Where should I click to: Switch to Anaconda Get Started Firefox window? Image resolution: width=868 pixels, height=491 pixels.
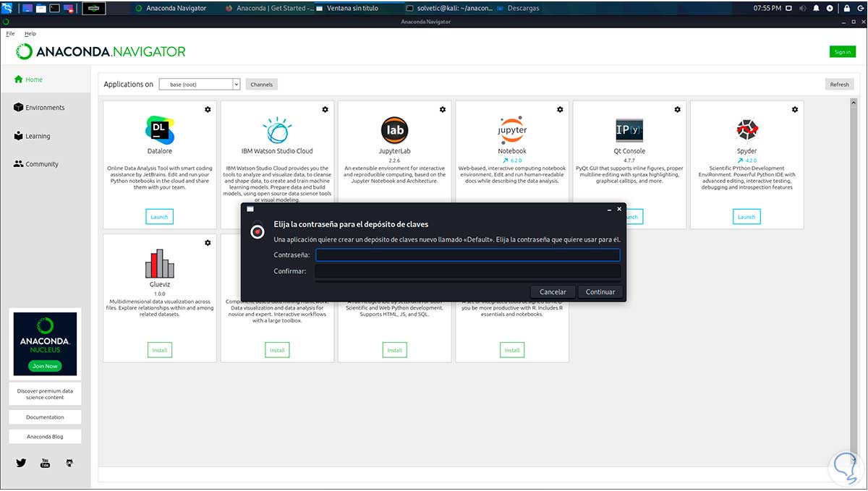[269, 8]
